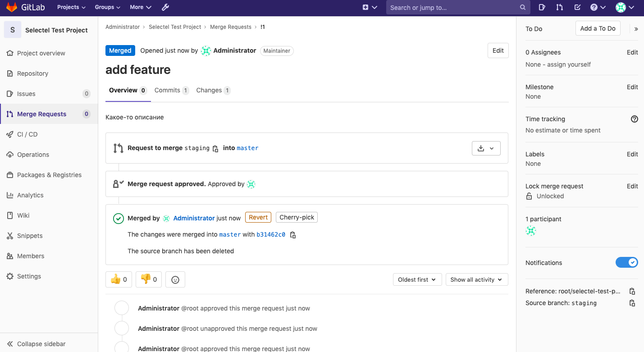
Task: Toggle the Notifications switch
Action: (x=627, y=262)
